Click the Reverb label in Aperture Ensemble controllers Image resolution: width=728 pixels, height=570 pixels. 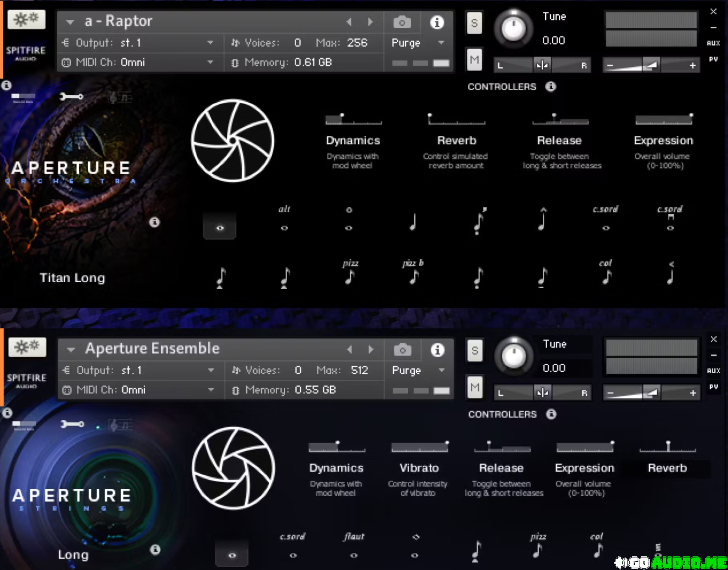tap(667, 468)
